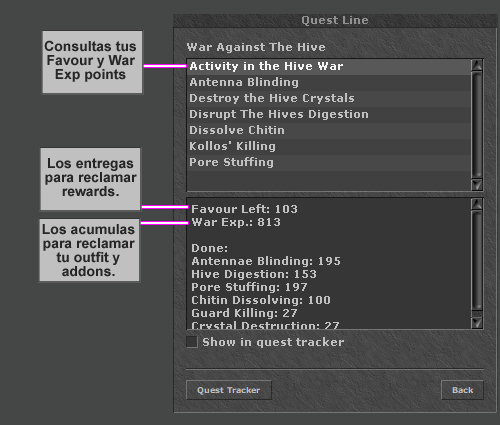Click quest description scroll up arrow
Image resolution: width=500 pixels, height=425 pixels.
pos(477,204)
